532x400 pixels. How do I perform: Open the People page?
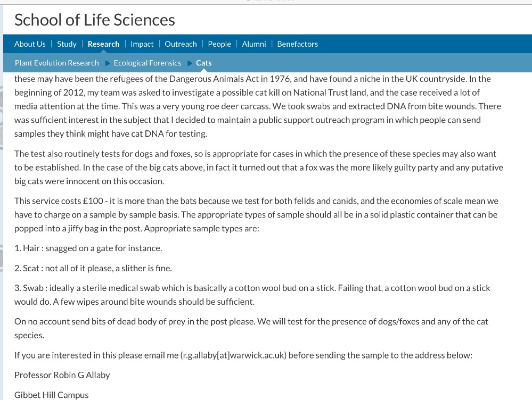pos(219,44)
